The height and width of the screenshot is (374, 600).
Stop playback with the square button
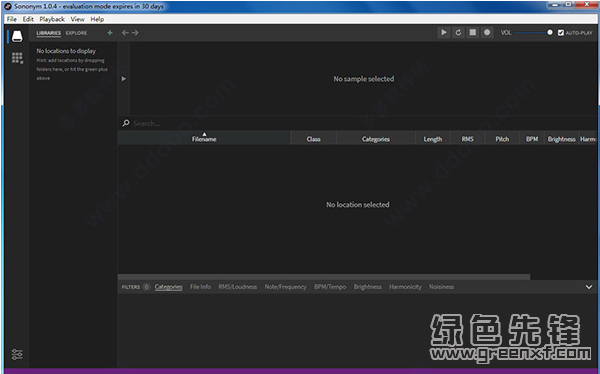coord(473,33)
